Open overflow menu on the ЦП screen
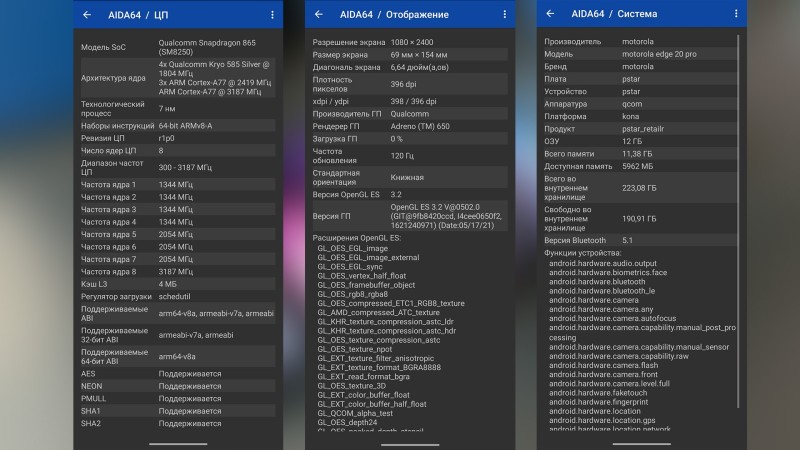The width and height of the screenshot is (800, 450). (x=272, y=15)
